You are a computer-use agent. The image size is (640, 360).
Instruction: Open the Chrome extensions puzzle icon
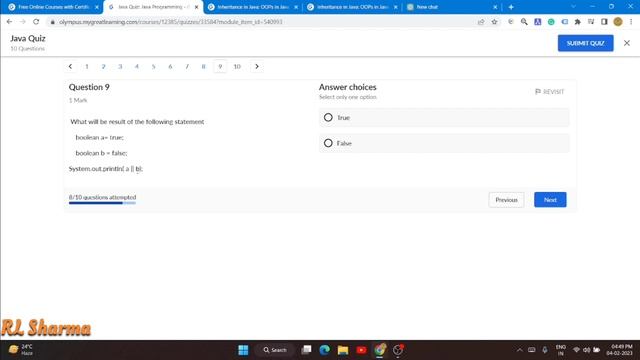(x=578, y=22)
